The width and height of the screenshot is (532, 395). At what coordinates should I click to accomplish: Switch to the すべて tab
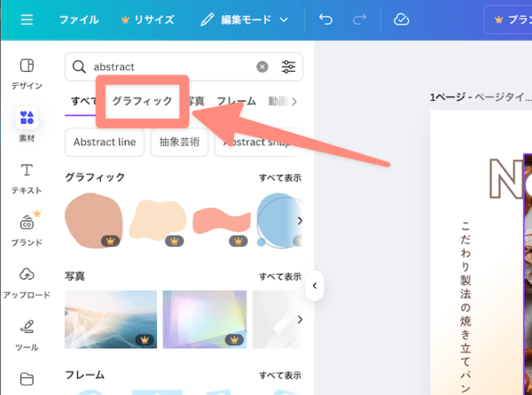[x=83, y=101]
